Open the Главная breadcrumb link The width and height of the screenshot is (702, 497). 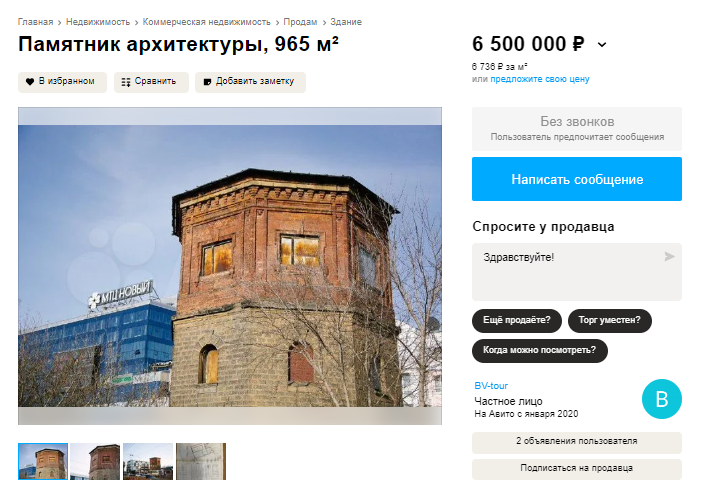(35, 22)
